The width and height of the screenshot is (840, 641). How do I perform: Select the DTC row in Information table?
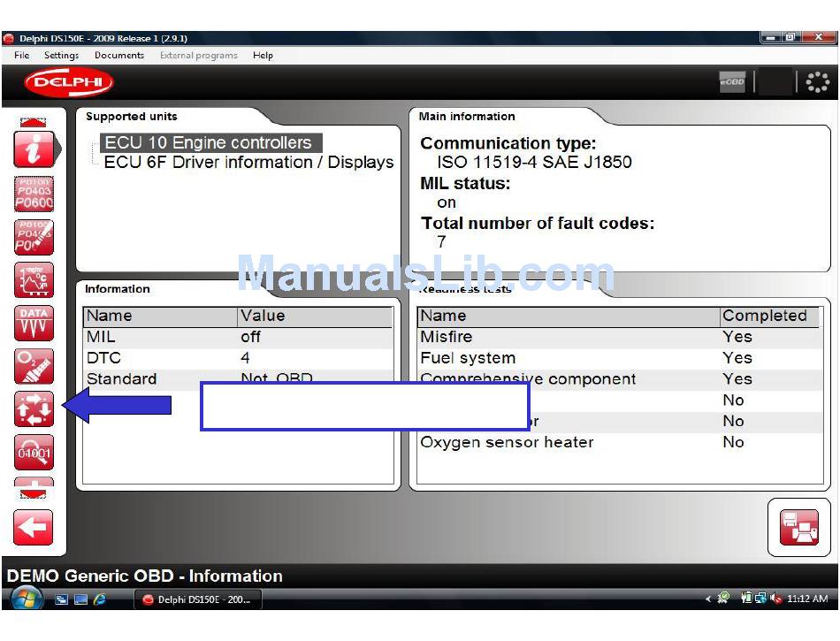pos(238,358)
